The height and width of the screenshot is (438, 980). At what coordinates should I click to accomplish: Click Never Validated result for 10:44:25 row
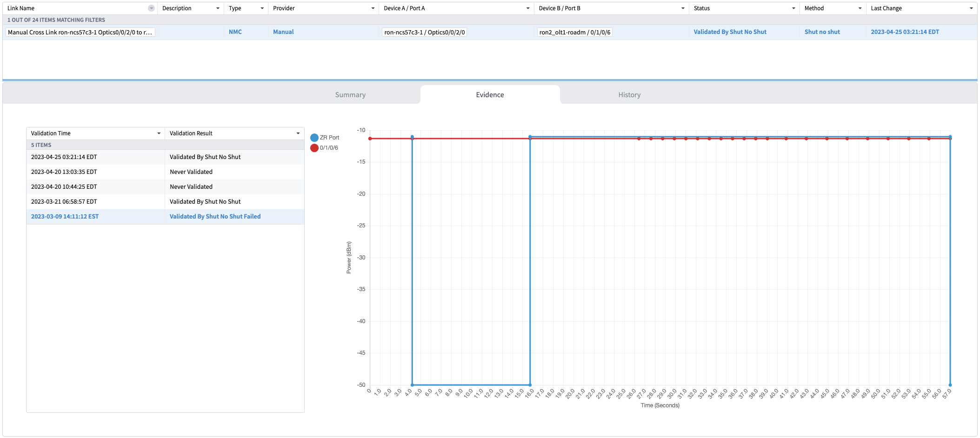(x=191, y=187)
